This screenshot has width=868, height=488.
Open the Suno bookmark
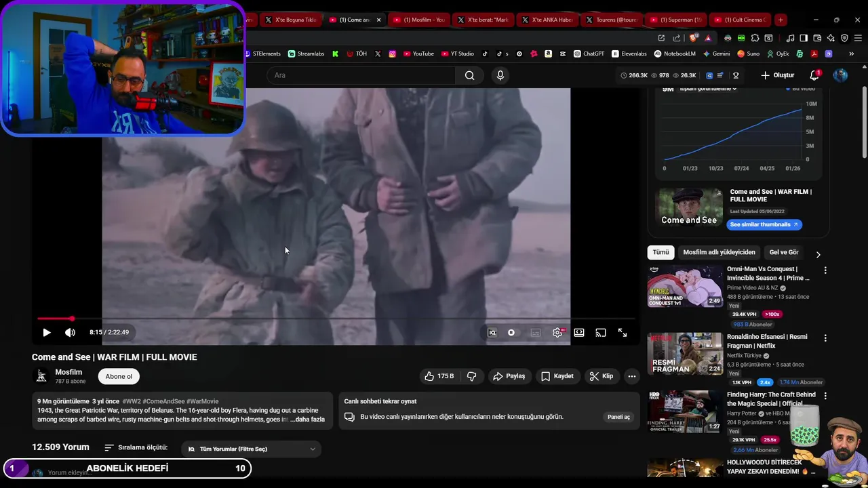click(749, 54)
